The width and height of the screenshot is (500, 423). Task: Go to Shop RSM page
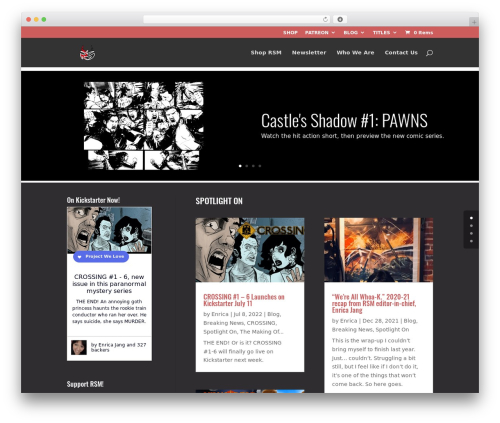click(266, 52)
